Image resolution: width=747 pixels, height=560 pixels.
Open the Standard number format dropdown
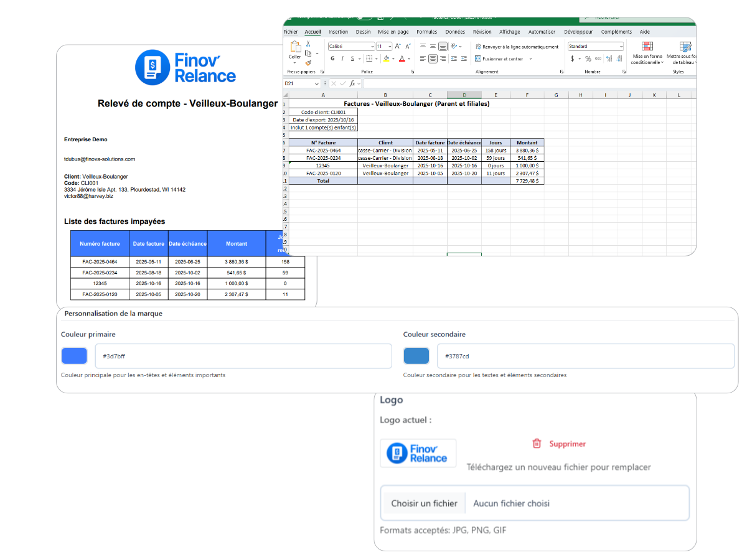tap(594, 46)
